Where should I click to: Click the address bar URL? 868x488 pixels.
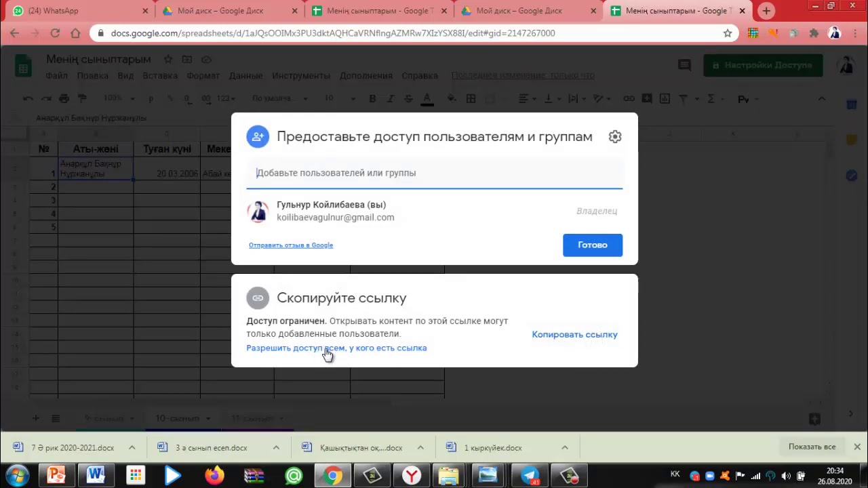(x=333, y=33)
